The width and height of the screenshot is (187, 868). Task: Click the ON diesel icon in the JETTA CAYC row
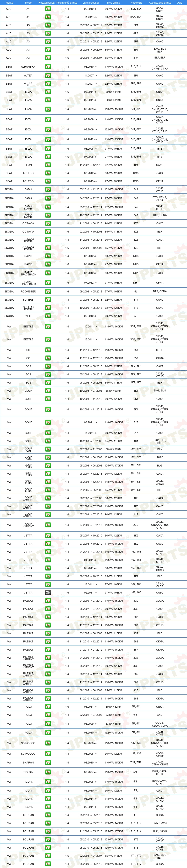coord(48,593)
